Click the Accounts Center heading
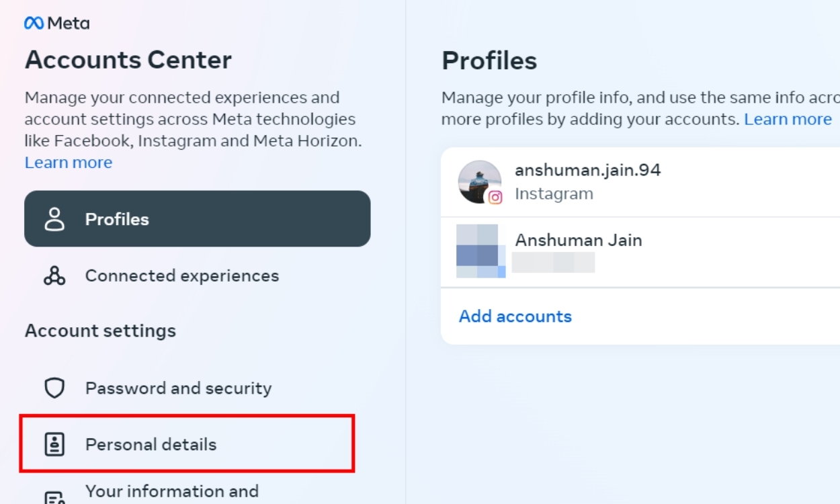 tap(128, 60)
